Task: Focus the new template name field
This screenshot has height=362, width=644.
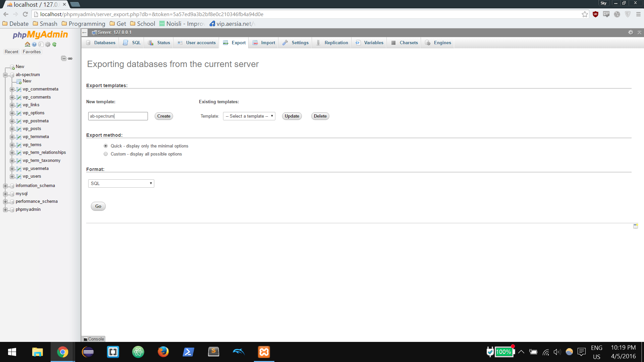Action: click(x=118, y=116)
